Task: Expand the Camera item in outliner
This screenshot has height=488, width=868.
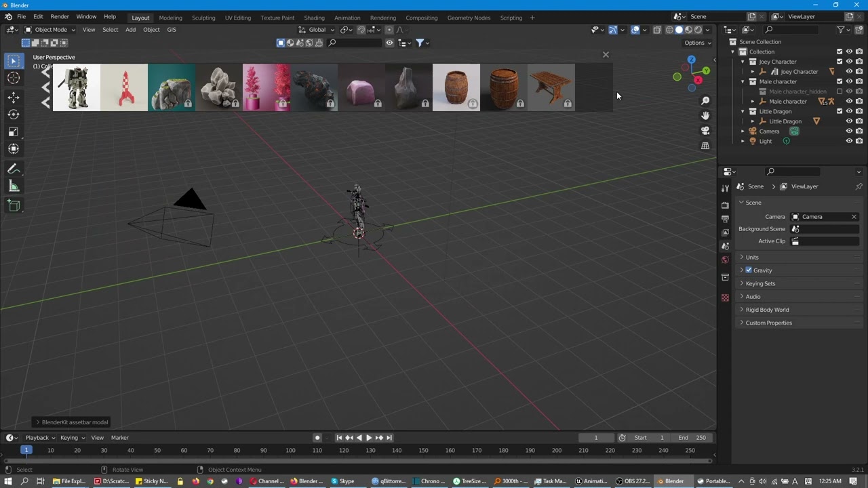Action: tap(743, 131)
